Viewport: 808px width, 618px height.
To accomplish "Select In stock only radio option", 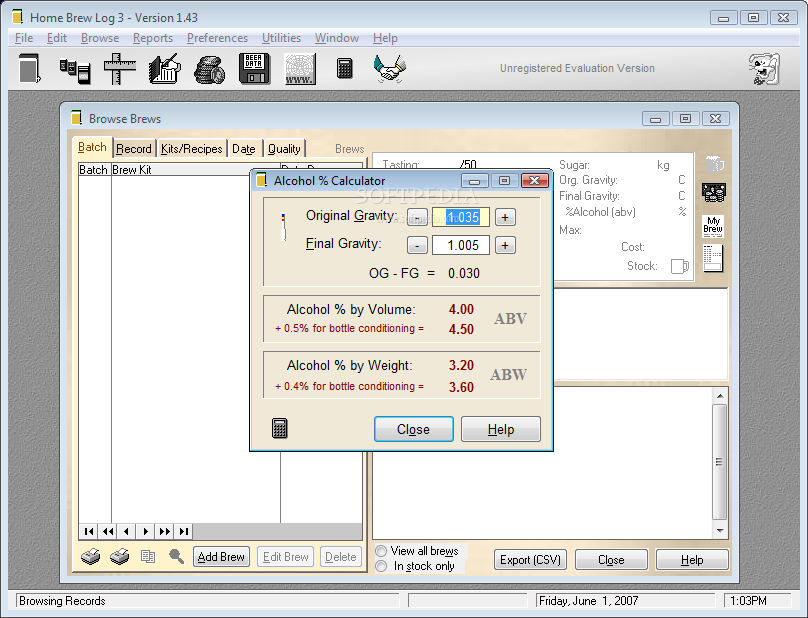I will pyautogui.click(x=381, y=566).
